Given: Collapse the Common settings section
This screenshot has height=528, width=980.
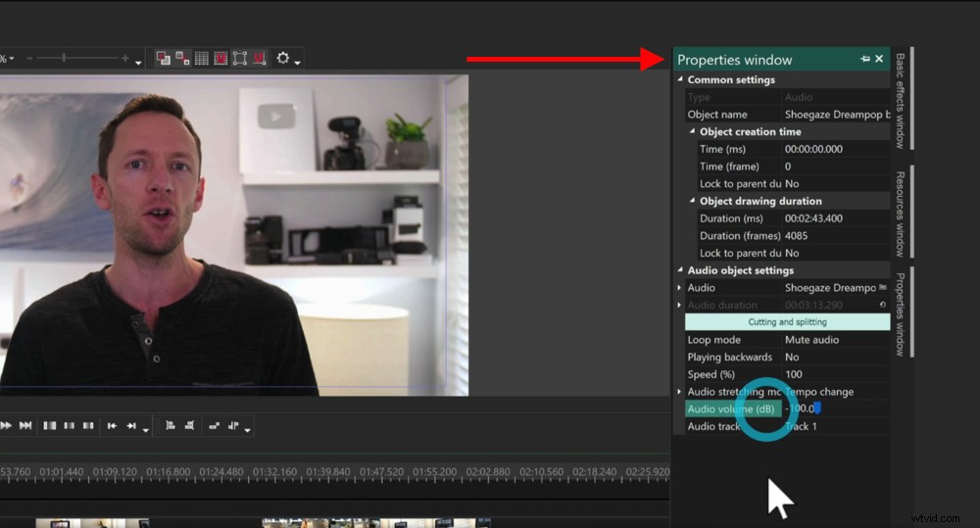Looking at the screenshot, I should (680, 78).
